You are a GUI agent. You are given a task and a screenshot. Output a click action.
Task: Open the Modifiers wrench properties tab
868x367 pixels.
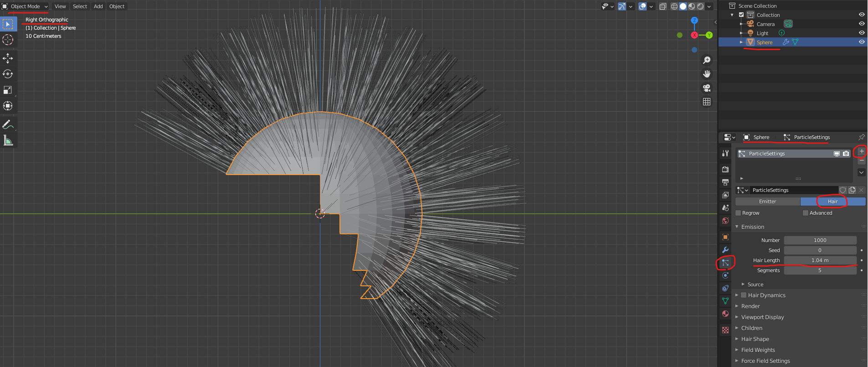[725, 250]
